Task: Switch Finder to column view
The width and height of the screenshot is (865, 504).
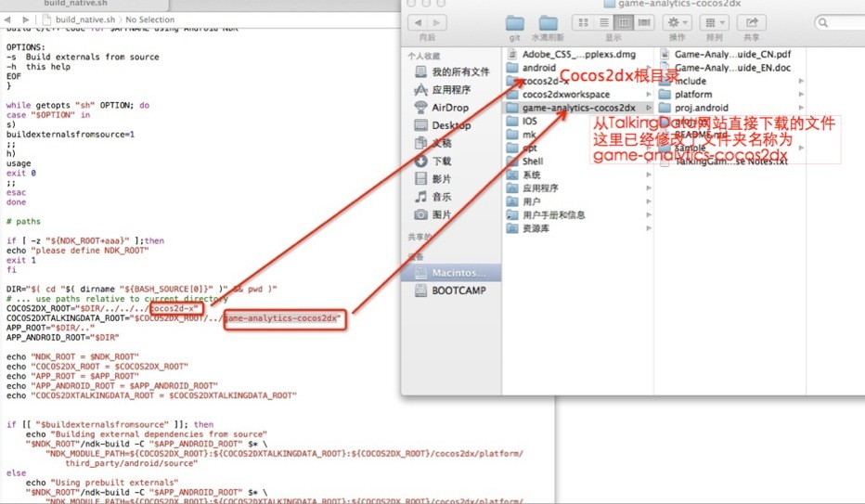Action: (x=624, y=22)
